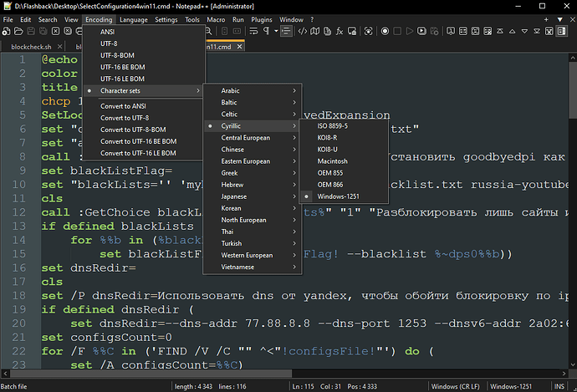Toggle file monitoring eye icon
The height and width of the screenshot is (392, 577).
(x=368, y=31)
